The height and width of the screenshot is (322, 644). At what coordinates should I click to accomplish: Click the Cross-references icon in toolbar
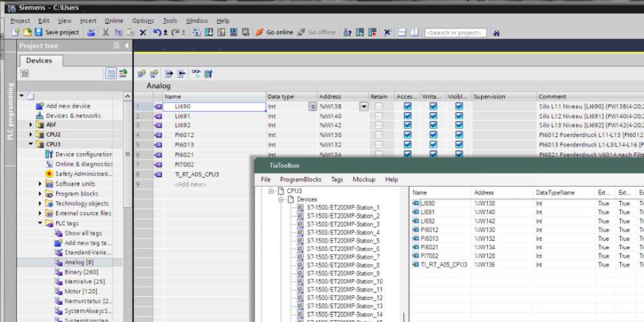click(387, 32)
